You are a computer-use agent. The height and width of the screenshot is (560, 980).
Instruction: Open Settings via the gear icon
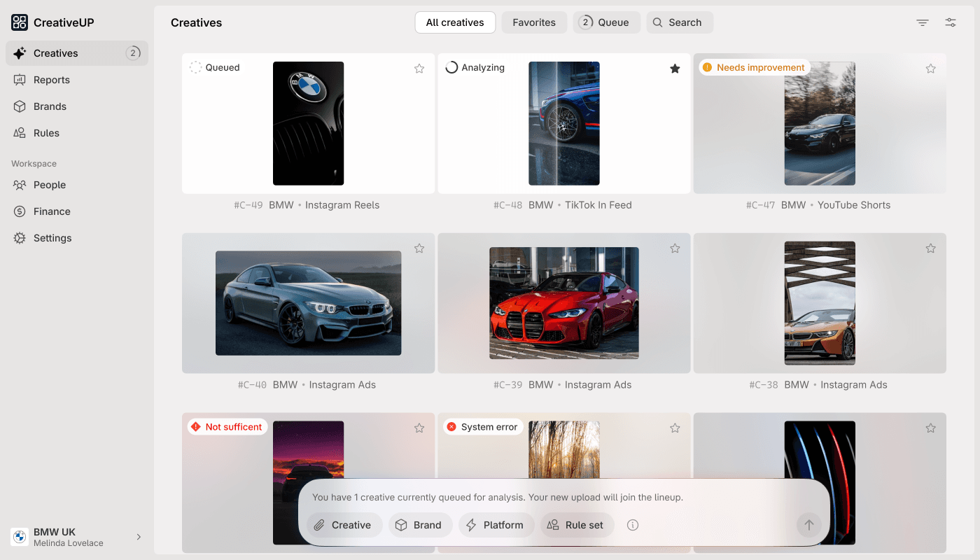point(20,238)
